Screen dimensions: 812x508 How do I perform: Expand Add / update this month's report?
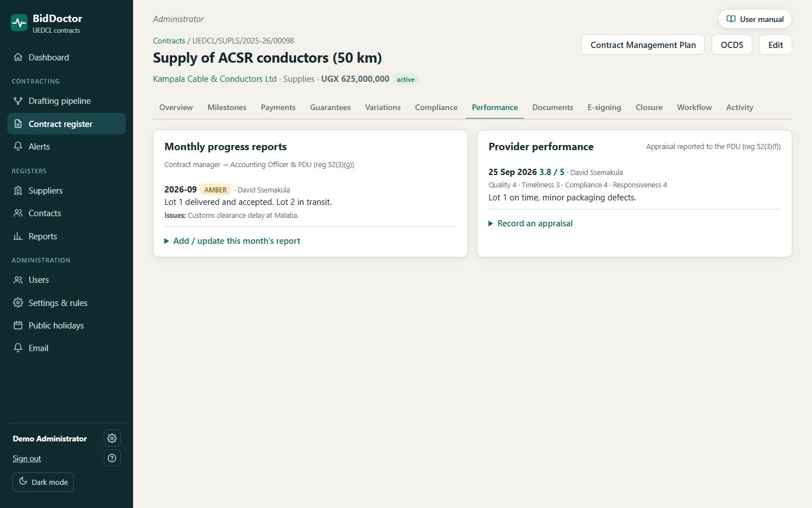click(x=232, y=240)
